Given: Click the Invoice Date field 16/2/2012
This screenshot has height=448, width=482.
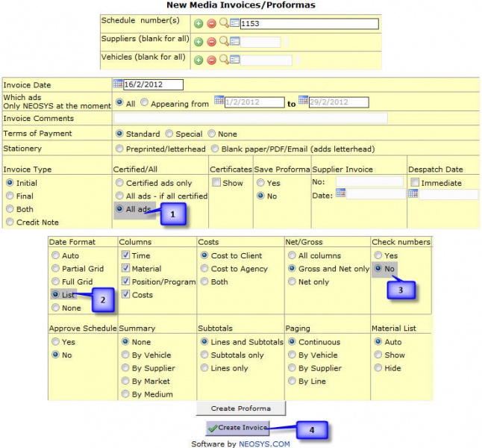Looking at the screenshot, I should [x=153, y=84].
